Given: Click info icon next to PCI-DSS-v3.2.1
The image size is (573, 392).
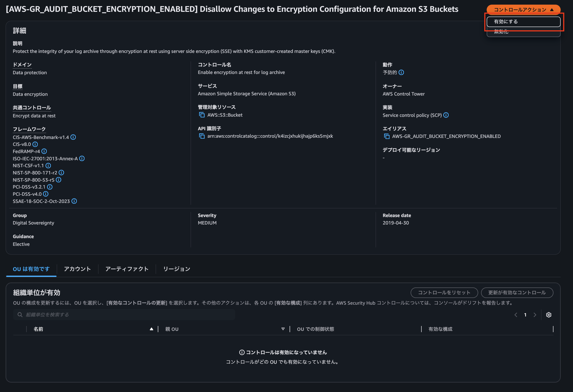Looking at the screenshot, I should pyautogui.click(x=50, y=187).
